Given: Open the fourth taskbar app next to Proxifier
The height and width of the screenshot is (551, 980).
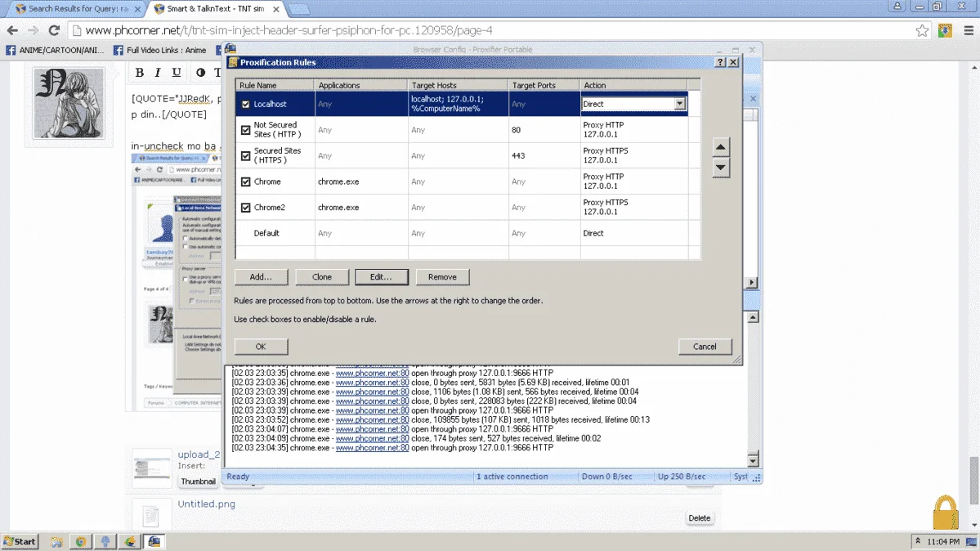Looking at the screenshot, I should pos(130,542).
